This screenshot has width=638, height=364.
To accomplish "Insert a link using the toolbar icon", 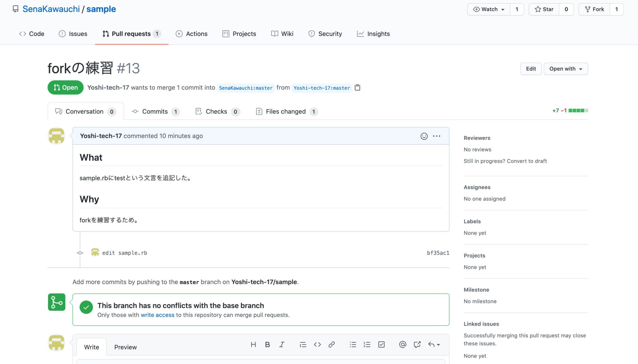I will tap(332, 344).
